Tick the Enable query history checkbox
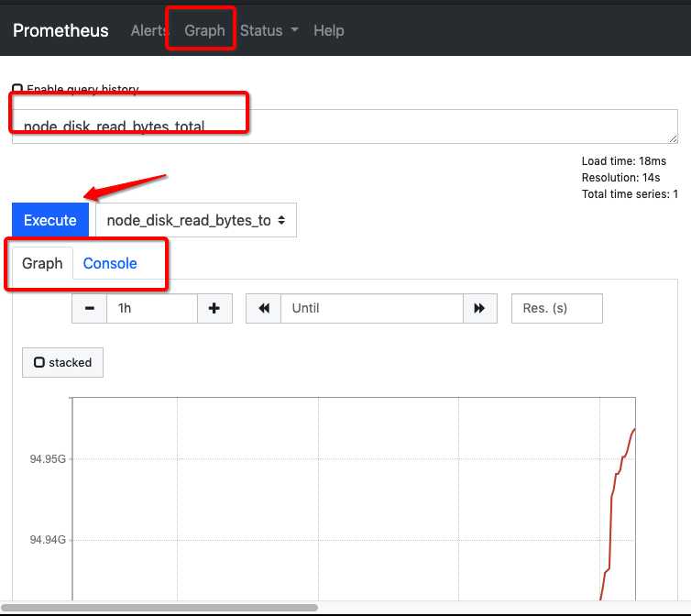 tap(17, 89)
